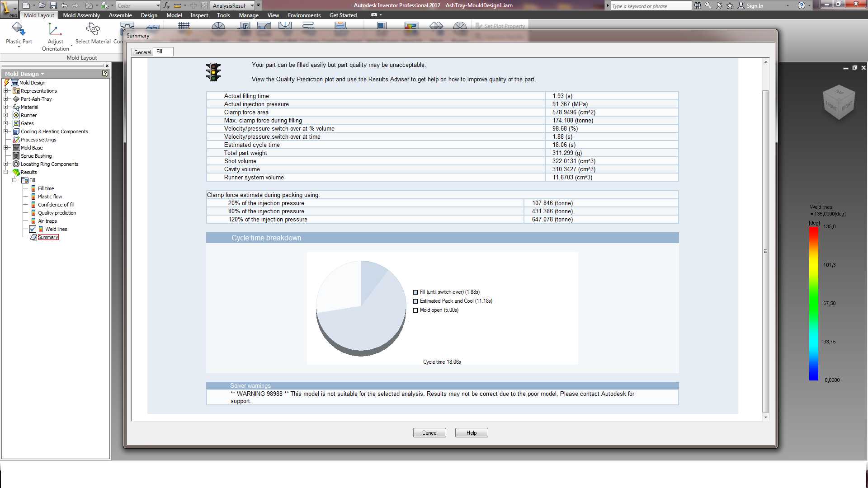
Task: Click the Adjust Orientation tool icon
Action: pyautogui.click(x=55, y=29)
